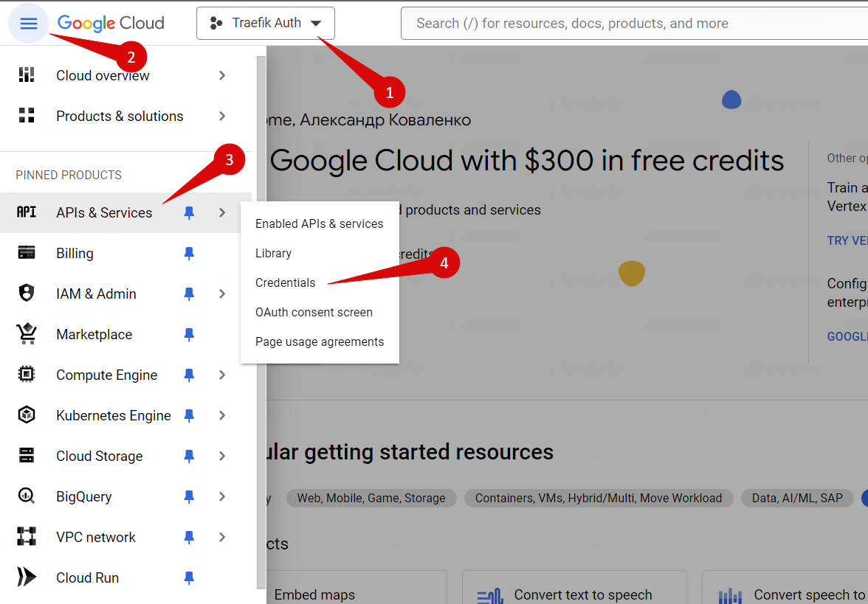Expand the BigQuery submenu chevron
Image resolution: width=868 pixels, height=604 pixels.
pyautogui.click(x=222, y=497)
